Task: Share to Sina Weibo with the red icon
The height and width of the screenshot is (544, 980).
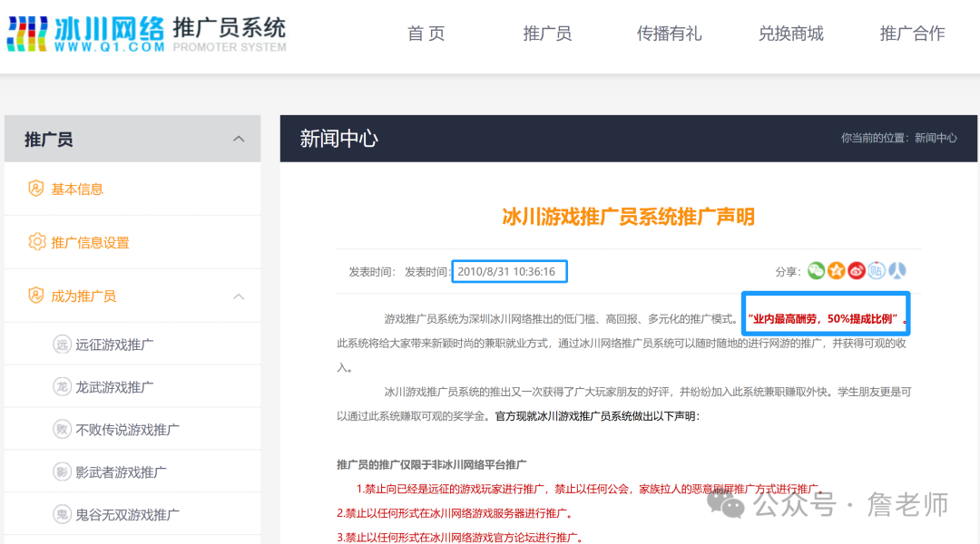Action: (857, 270)
